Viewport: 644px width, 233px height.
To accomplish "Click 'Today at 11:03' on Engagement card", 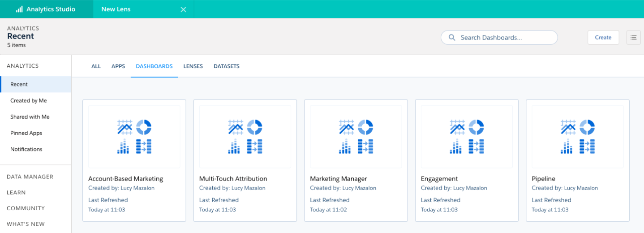I will (439, 210).
